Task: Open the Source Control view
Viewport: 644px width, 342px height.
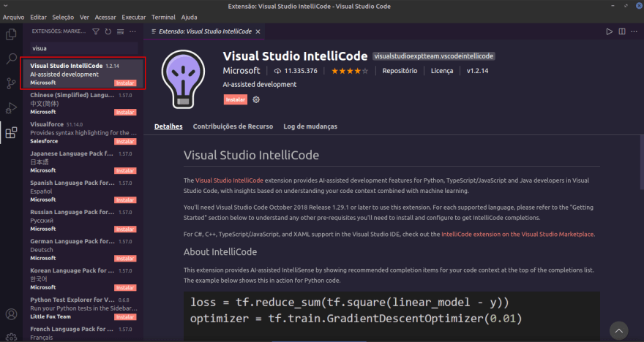Action: pyautogui.click(x=11, y=83)
